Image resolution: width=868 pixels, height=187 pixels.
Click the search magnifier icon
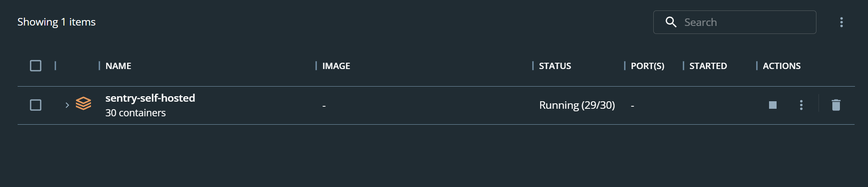(x=671, y=22)
